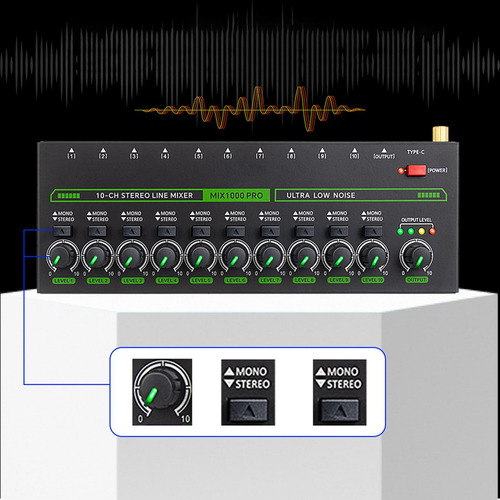
Task: Click the orange audio waveform graphic
Action: point(250,109)
